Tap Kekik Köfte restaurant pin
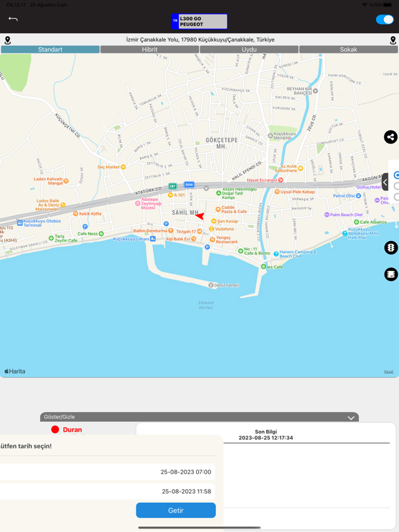 [76, 214]
